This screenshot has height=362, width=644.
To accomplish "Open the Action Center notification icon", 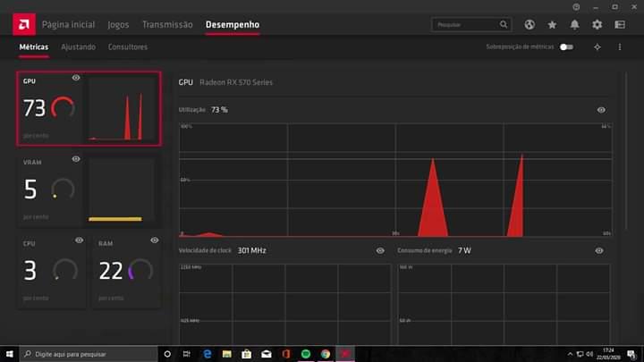I will 631,354.
